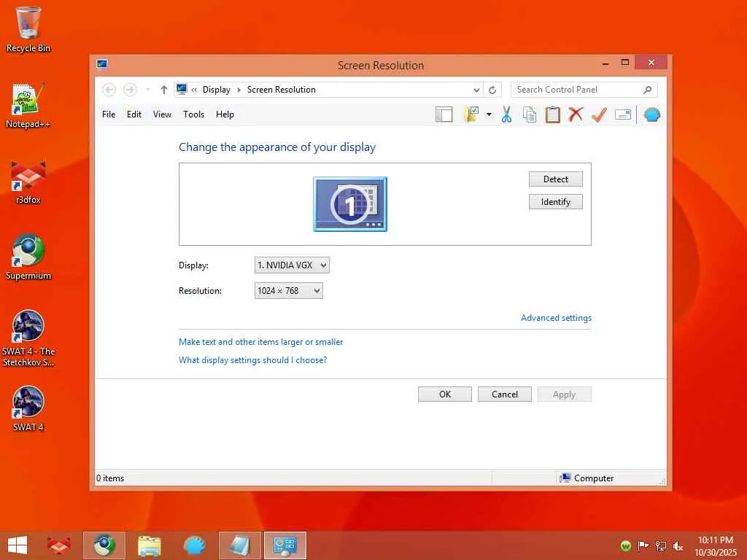Open Advanced settings link
The image size is (747, 560).
pos(556,318)
